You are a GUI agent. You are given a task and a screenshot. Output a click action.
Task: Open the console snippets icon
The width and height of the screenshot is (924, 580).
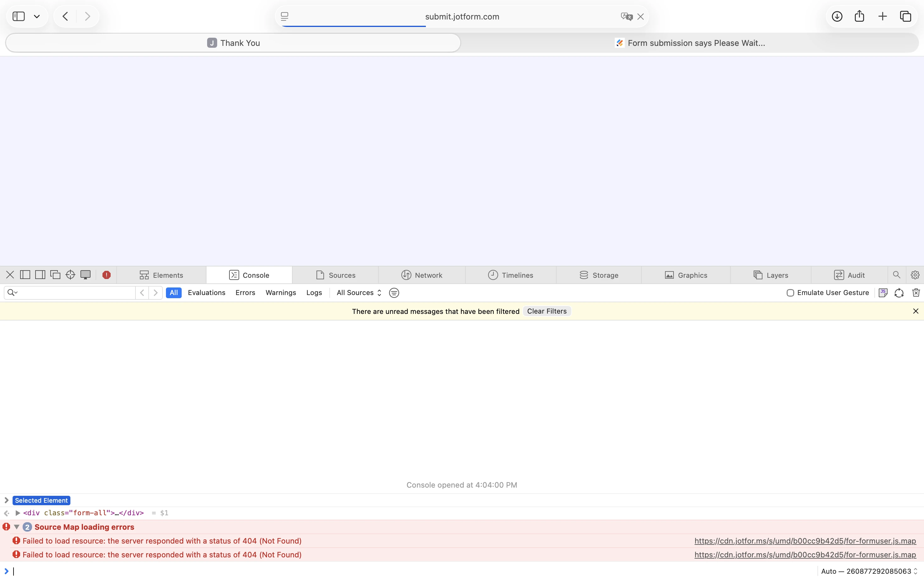[x=883, y=293]
